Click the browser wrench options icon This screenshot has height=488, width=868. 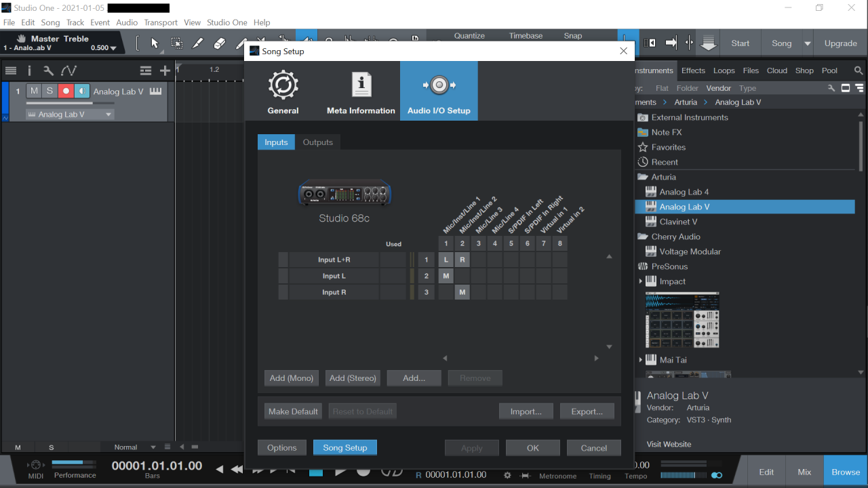coord(831,88)
